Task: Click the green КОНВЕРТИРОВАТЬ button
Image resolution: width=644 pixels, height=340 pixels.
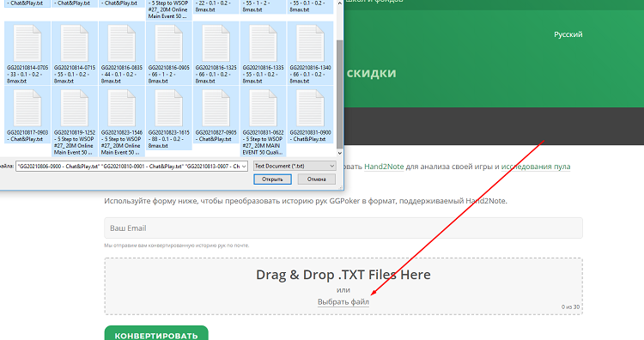Action: [156, 333]
